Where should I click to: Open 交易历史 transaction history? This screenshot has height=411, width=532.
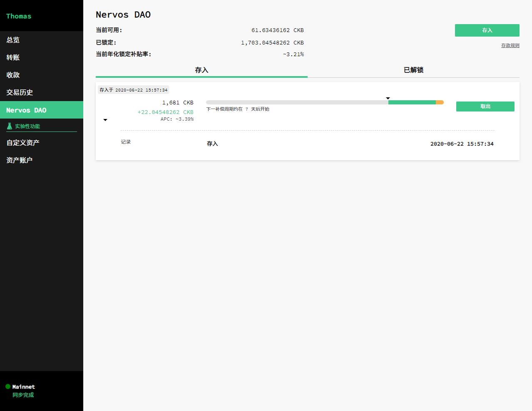(42, 92)
